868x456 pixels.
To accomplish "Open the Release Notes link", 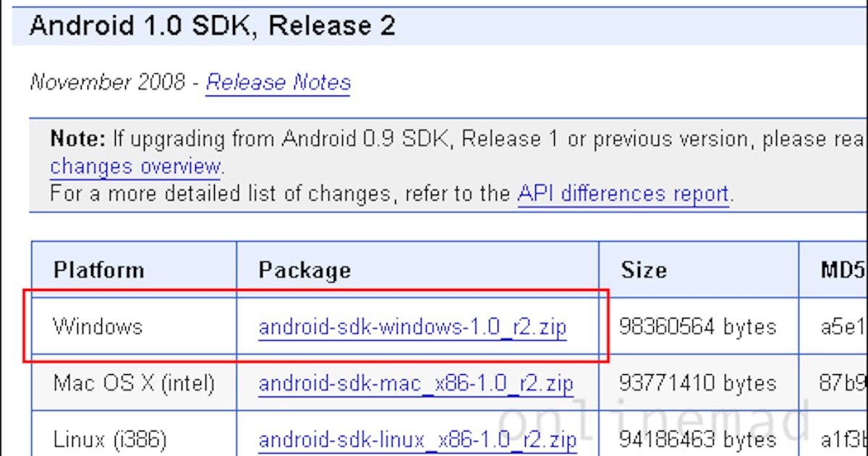I will pos(278,83).
